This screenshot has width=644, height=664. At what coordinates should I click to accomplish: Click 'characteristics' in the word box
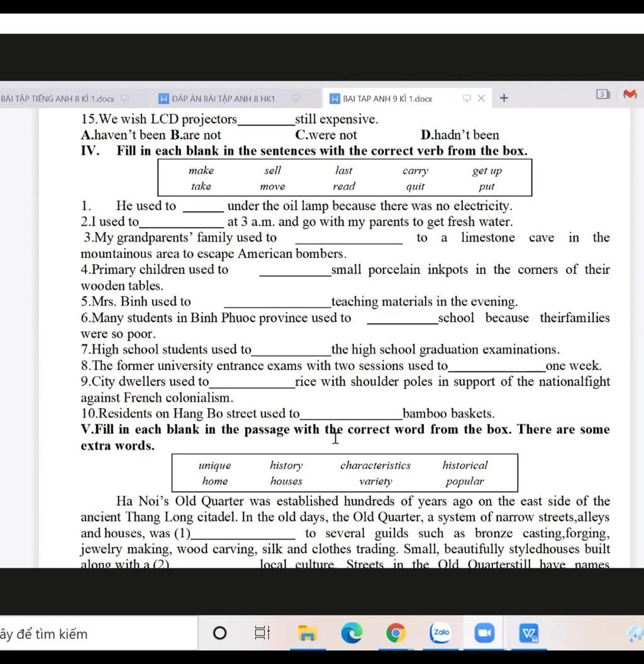pyautogui.click(x=375, y=465)
